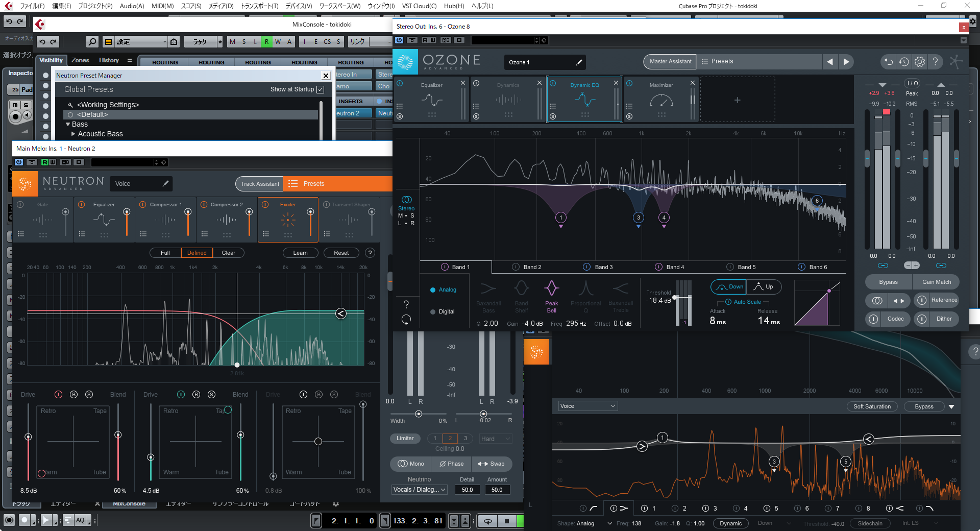Click Learn button in Neutron Exciter
Screen dimensions: 980x531
300,253
